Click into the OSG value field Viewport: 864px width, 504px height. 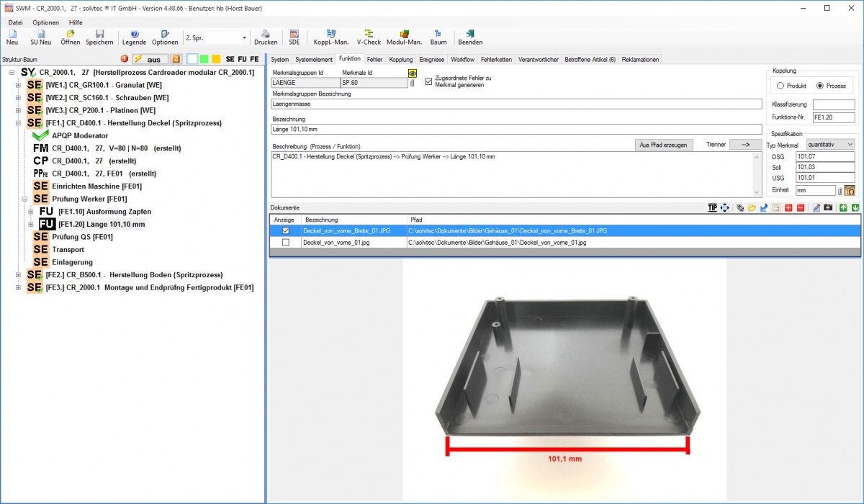click(x=824, y=156)
